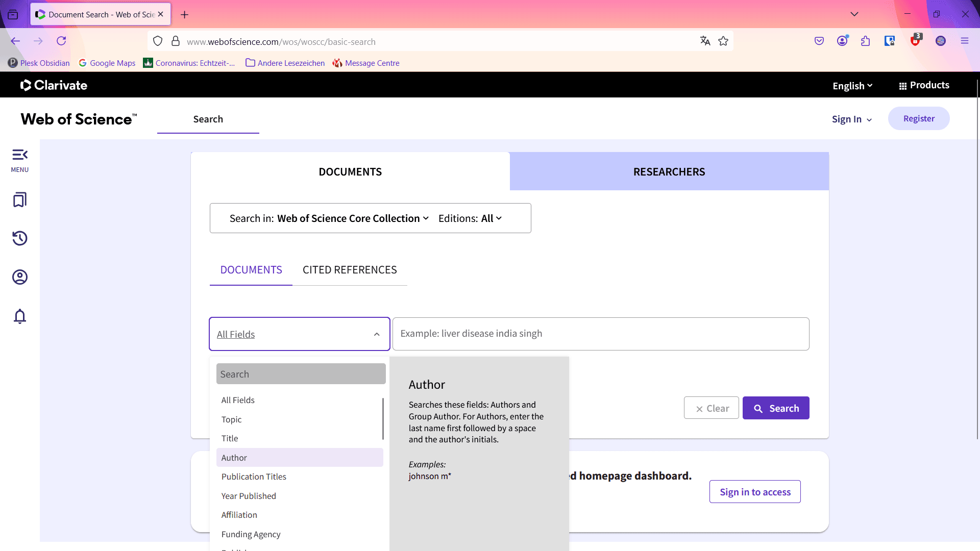Click the padlock site info icon
This screenshot has height=551, width=980.
pos(176,41)
